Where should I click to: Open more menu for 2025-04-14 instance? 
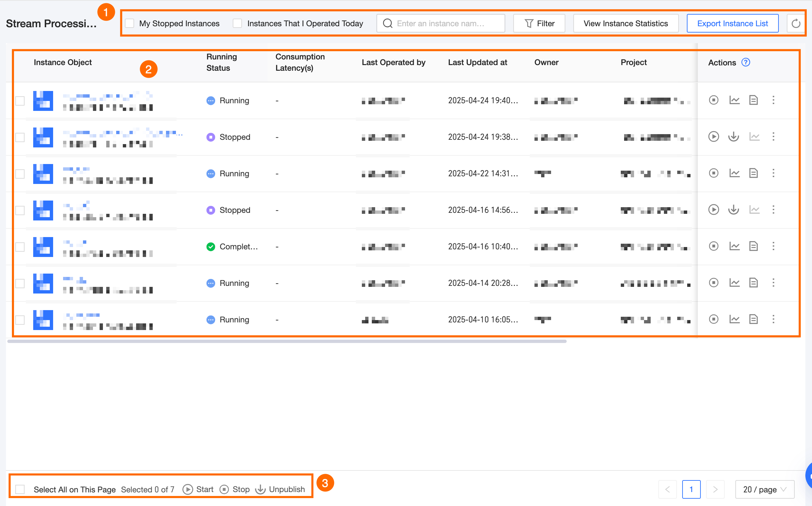[x=773, y=283]
